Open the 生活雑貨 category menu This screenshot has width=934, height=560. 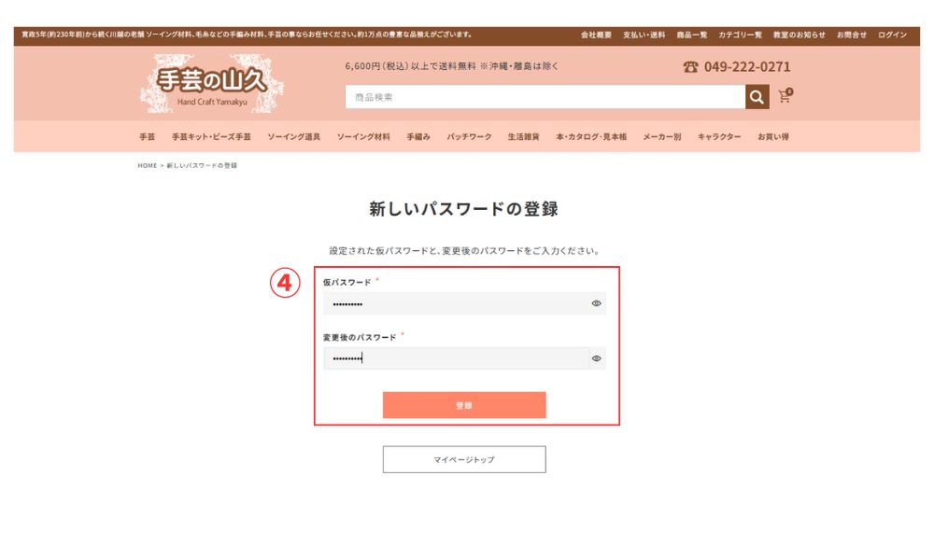[524, 137]
